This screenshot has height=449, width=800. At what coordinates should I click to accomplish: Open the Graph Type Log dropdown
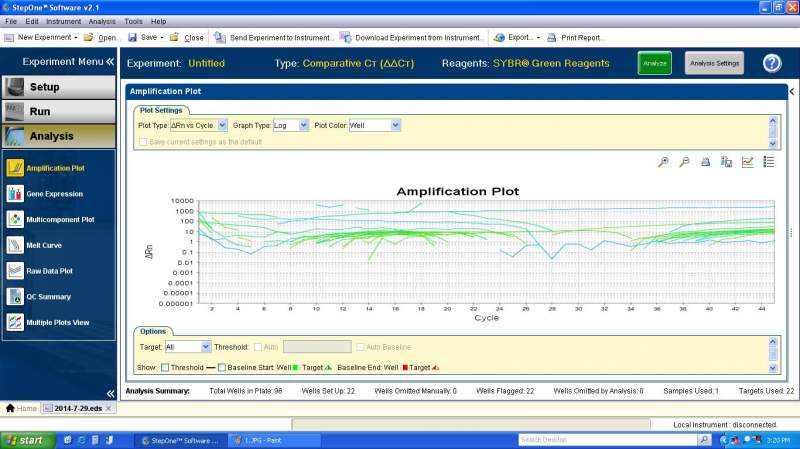(303, 125)
